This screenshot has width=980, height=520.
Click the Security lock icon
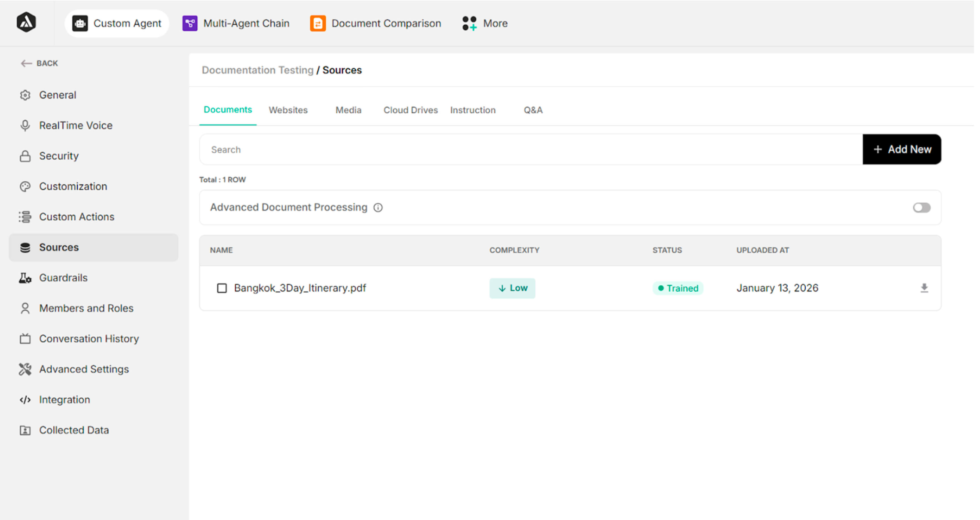click(x=25, y=156)
